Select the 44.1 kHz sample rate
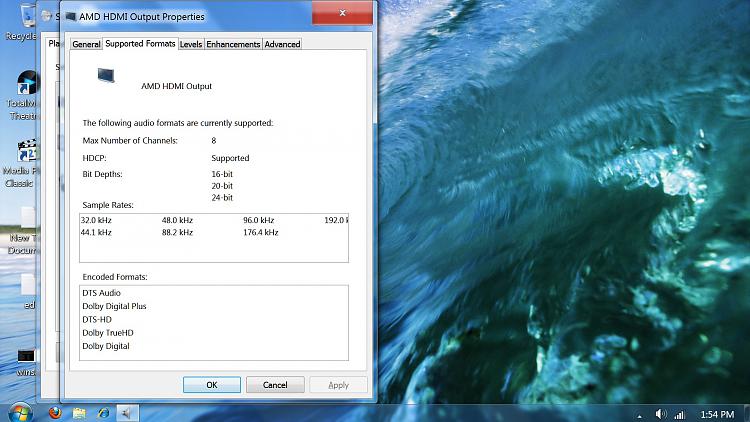Screen dimensions: 750x422 pos(96,233)
